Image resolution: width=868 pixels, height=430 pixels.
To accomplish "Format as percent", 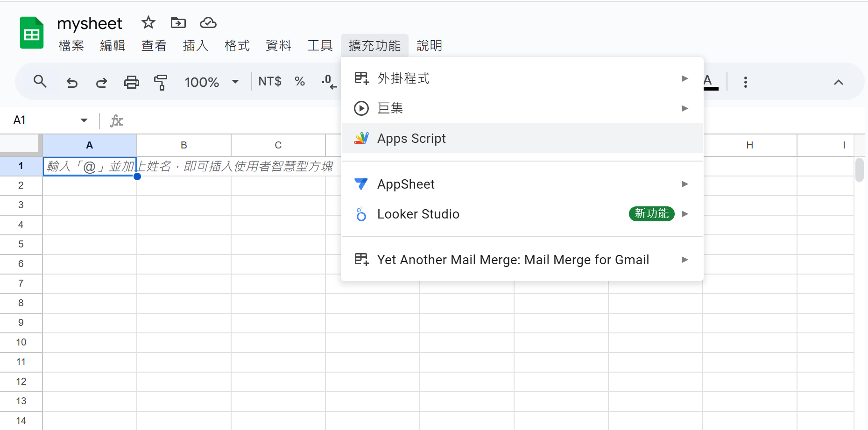I will (300, 82).
